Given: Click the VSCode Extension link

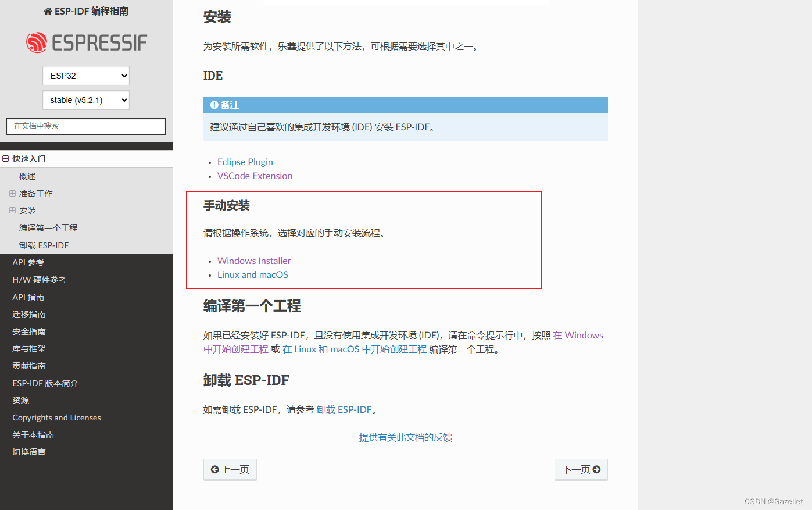Looking at the screenshot, I should (255, 176).
